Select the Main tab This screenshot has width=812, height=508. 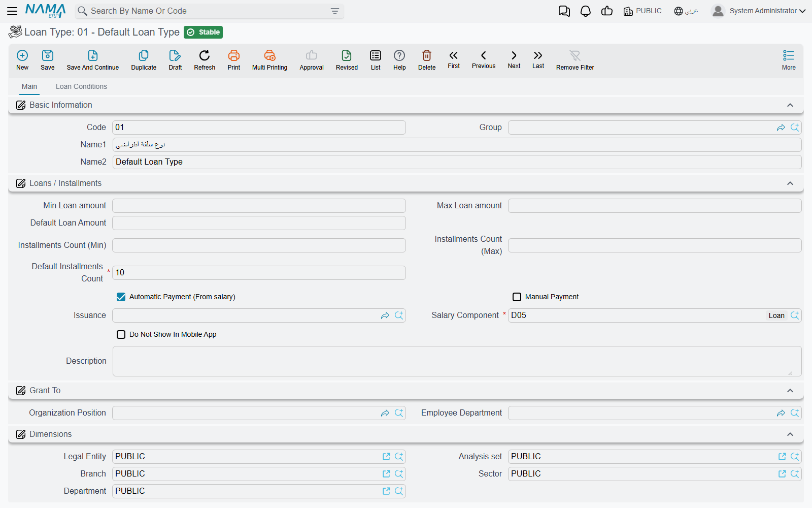tap(29, 86)
